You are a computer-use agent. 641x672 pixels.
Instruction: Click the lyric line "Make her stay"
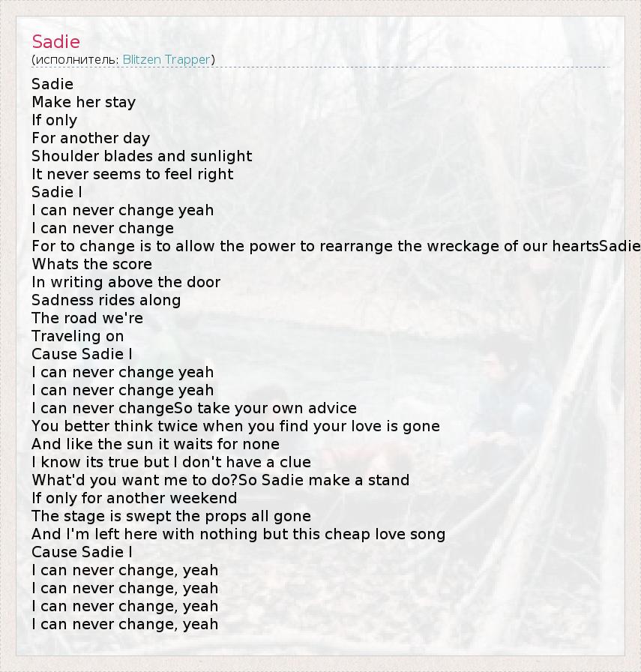coord(83,102)
